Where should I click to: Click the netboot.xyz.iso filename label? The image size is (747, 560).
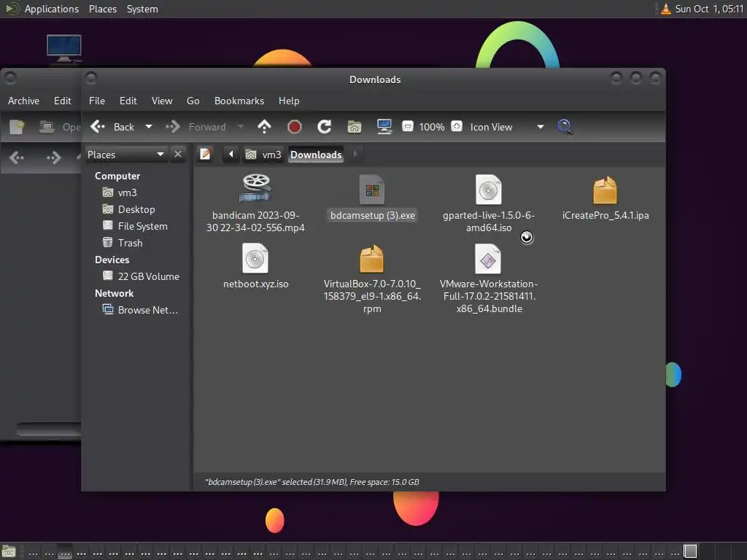point(256,284)
